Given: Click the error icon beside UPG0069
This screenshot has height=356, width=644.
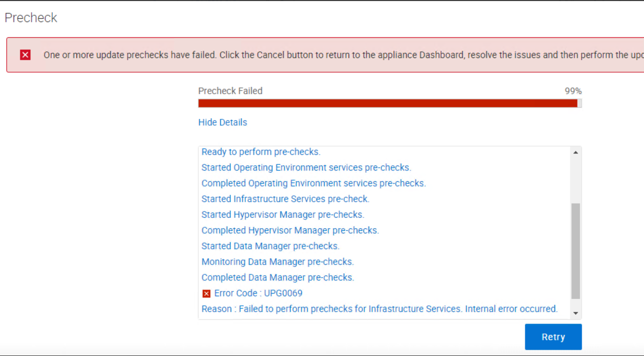Looking at the screenshot, I should coord(206,293).
